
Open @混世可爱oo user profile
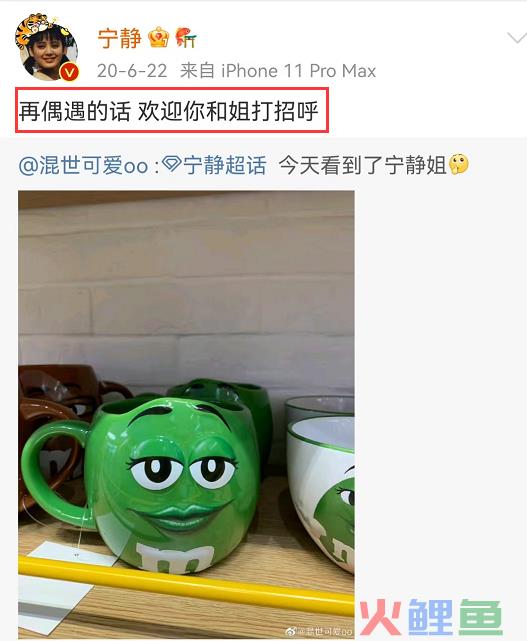coord(83,166)
